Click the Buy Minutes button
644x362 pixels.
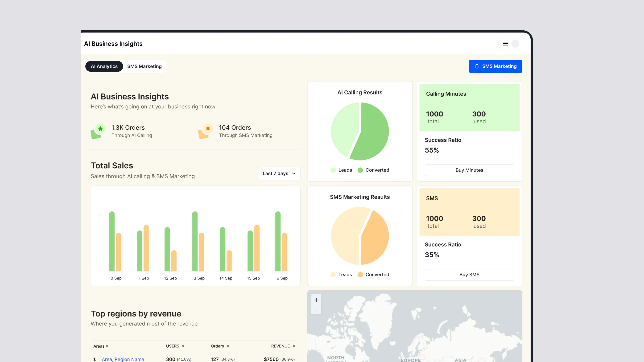(x=469, y=170)
